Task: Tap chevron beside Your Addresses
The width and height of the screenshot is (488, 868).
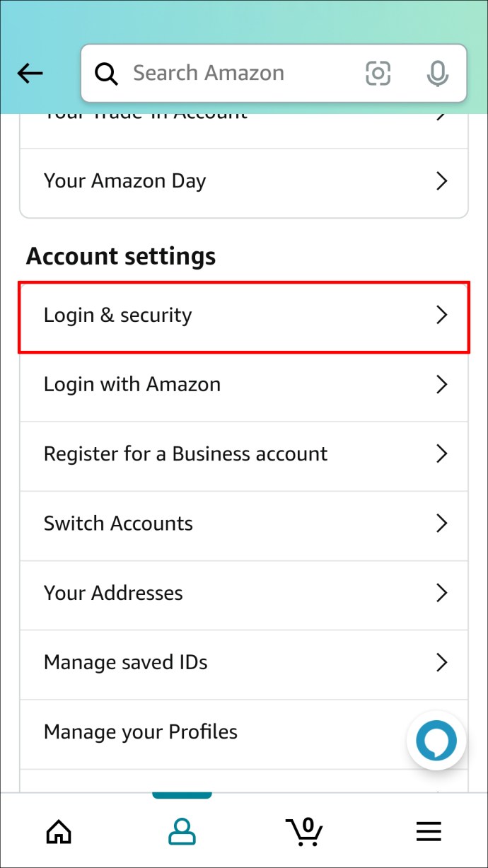Action: point(442,593)
